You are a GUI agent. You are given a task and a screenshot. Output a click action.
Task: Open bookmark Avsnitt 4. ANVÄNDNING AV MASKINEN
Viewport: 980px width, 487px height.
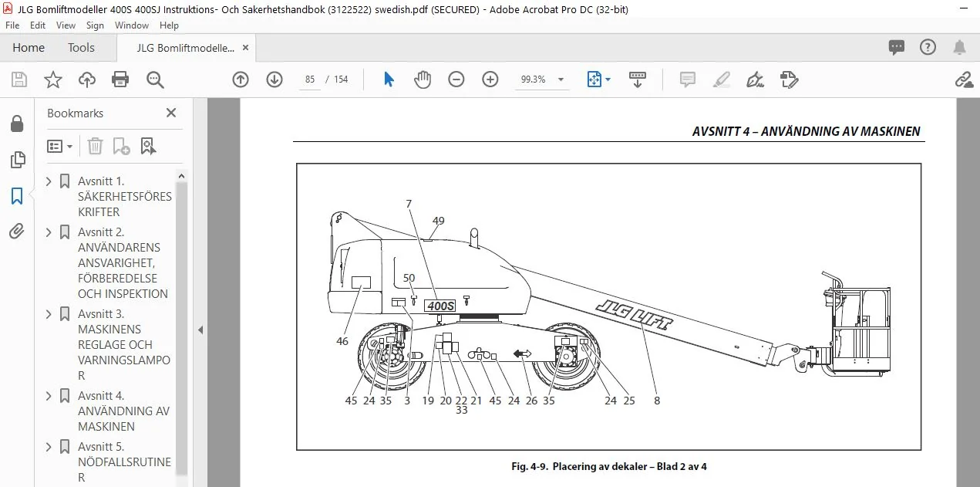pos(123,411)
